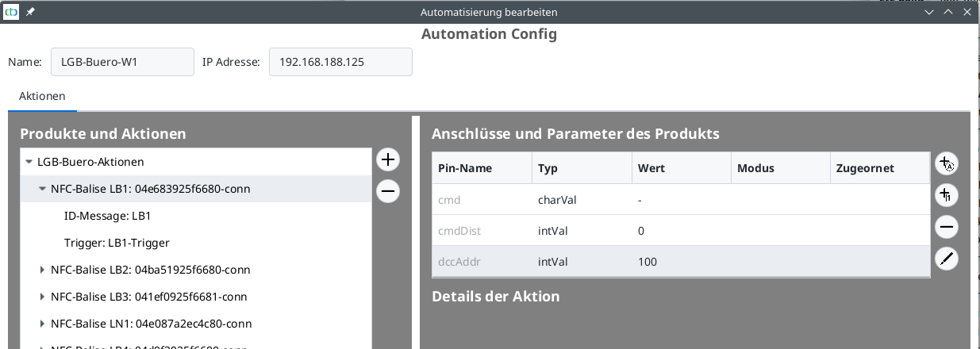Expand the NFC-Balise LN1 node
Viewport: 980px width, 349px height.
point(43,324)
